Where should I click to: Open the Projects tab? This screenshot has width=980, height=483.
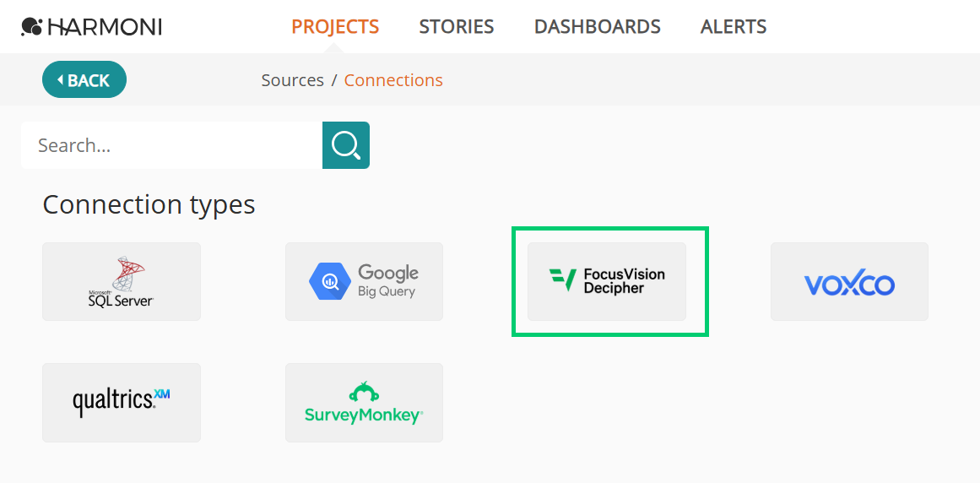click(336, 27)
